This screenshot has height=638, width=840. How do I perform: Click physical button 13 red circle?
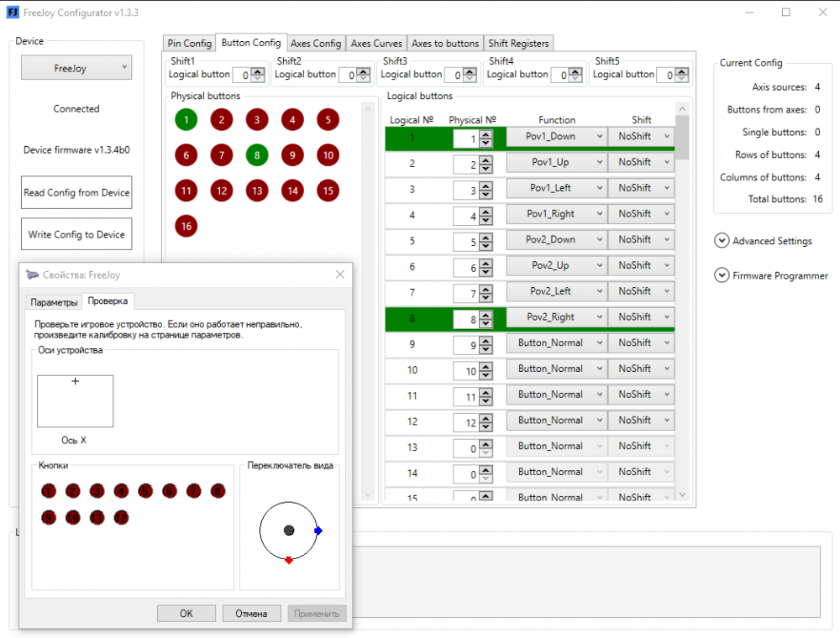pos(256,191)
